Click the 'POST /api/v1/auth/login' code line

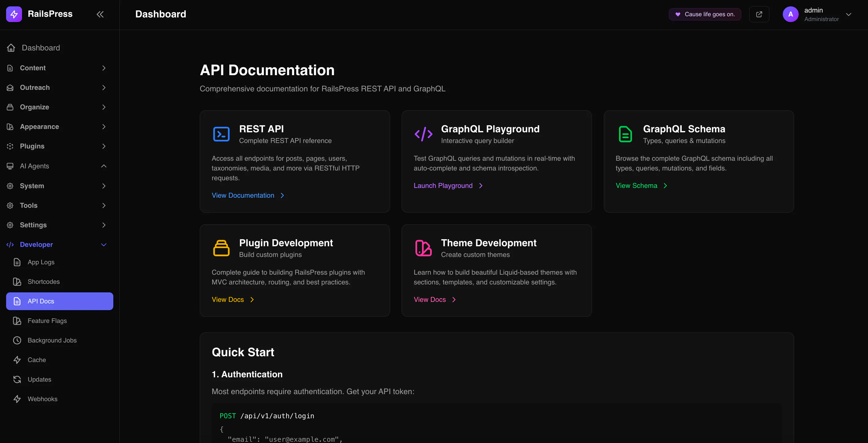(267, 416)
